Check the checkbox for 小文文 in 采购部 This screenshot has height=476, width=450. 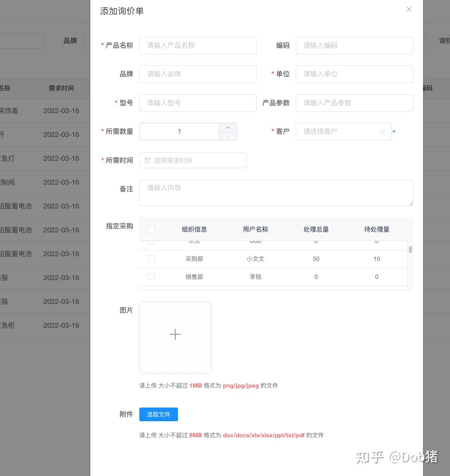coord(151,259)
